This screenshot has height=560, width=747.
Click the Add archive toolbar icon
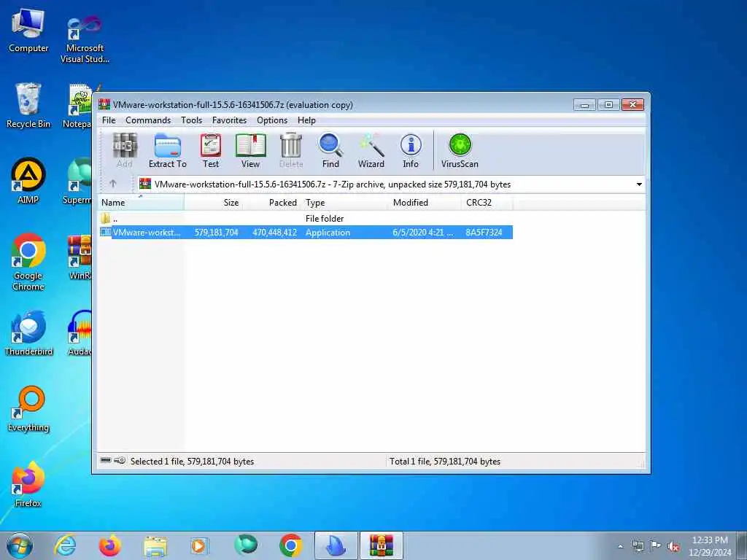coord(124,150)
